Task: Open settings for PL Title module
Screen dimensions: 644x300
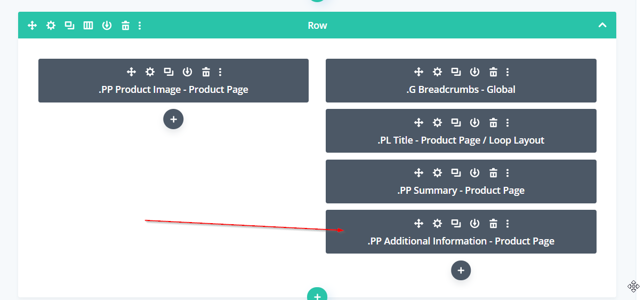Action: click(437, 123)
